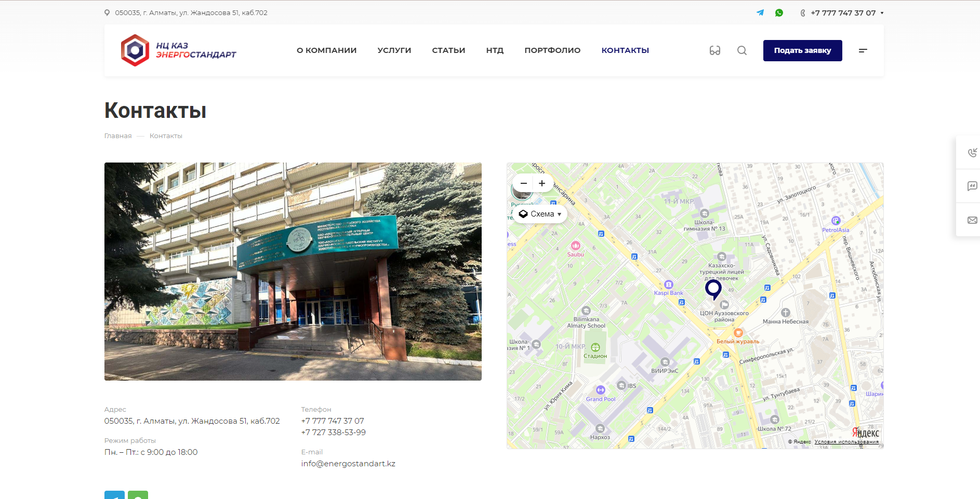Click the Школа № 72 marker

775,420
